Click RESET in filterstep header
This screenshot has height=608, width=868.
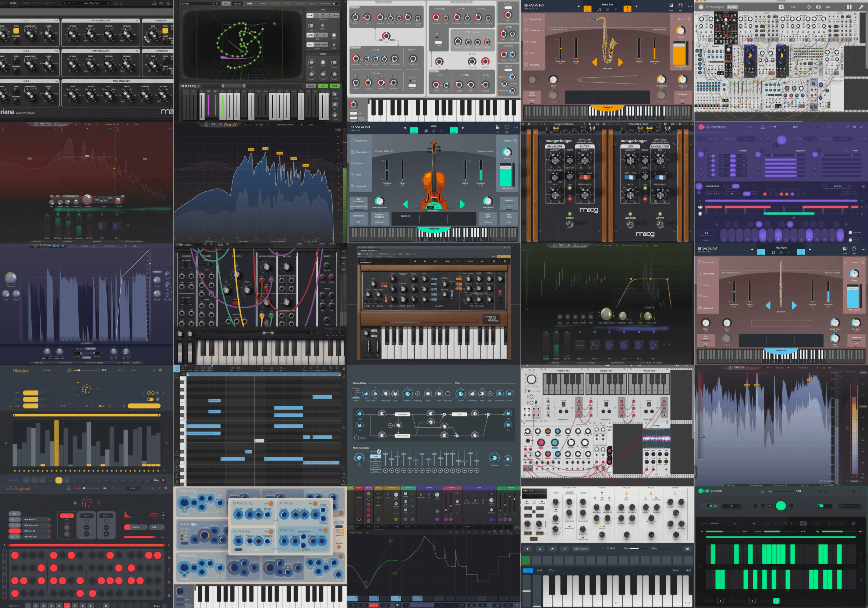pyautogui.click(x=121, y=370)
